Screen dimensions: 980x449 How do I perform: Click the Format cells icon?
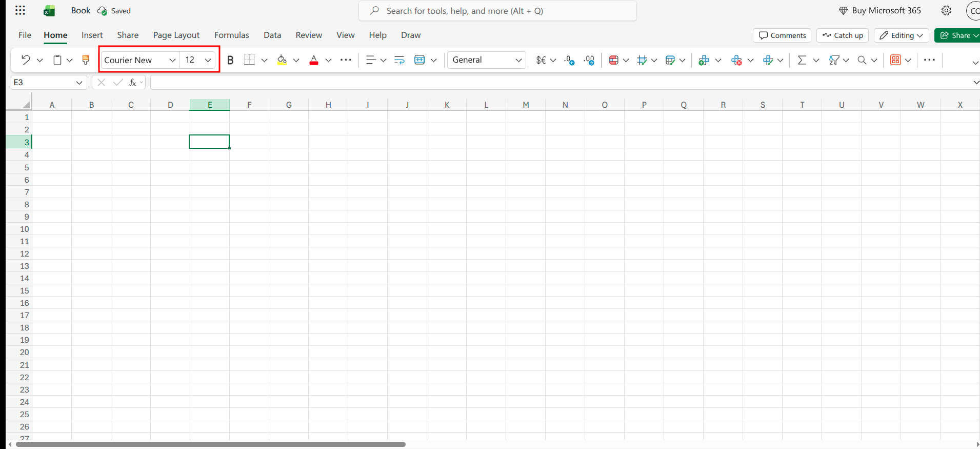coord(768,60)
